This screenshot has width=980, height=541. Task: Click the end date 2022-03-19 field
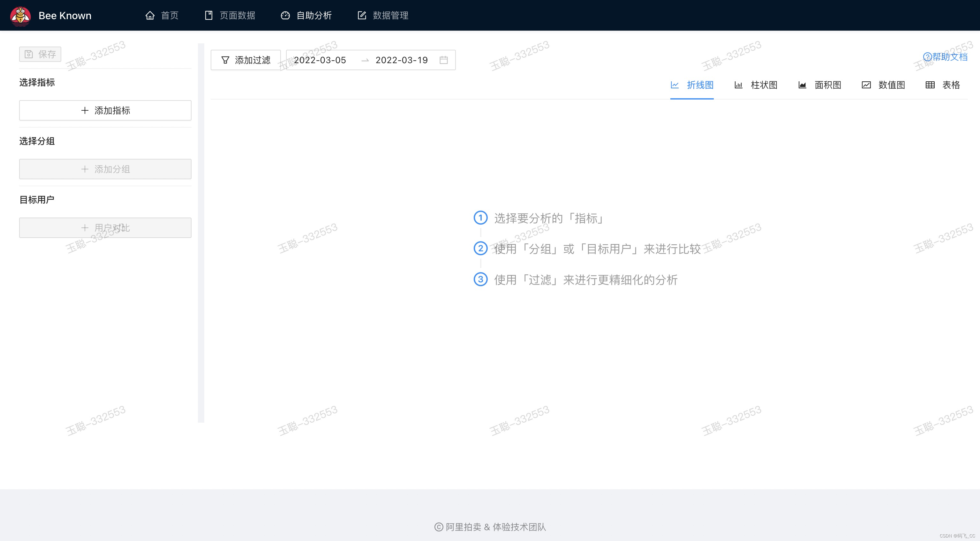[x=401, y=60]
